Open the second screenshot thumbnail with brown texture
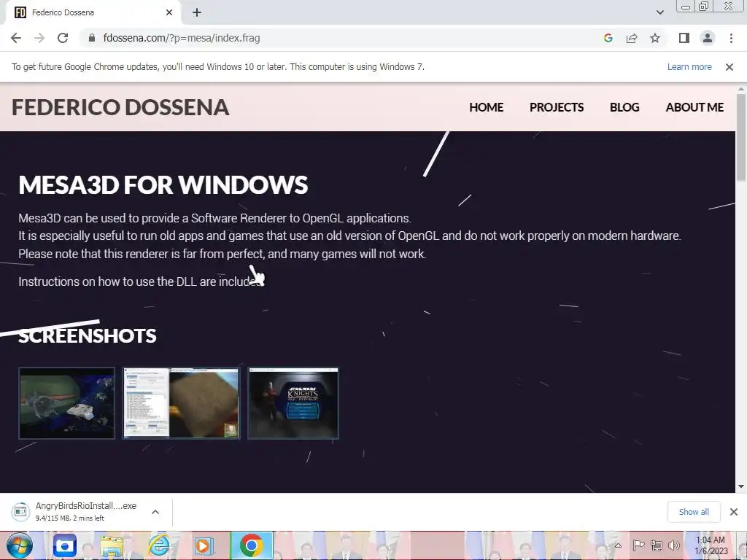Viewport: 747px width, 560px height. (181, 402)
